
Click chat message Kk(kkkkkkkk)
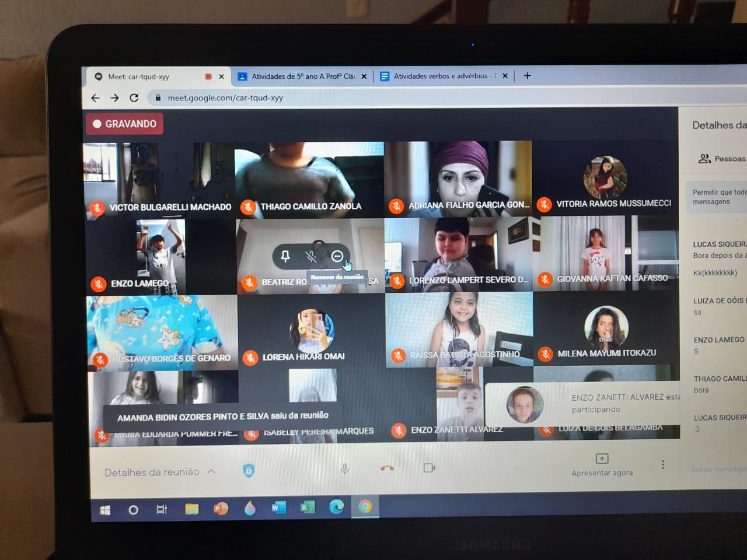(715, 272)
